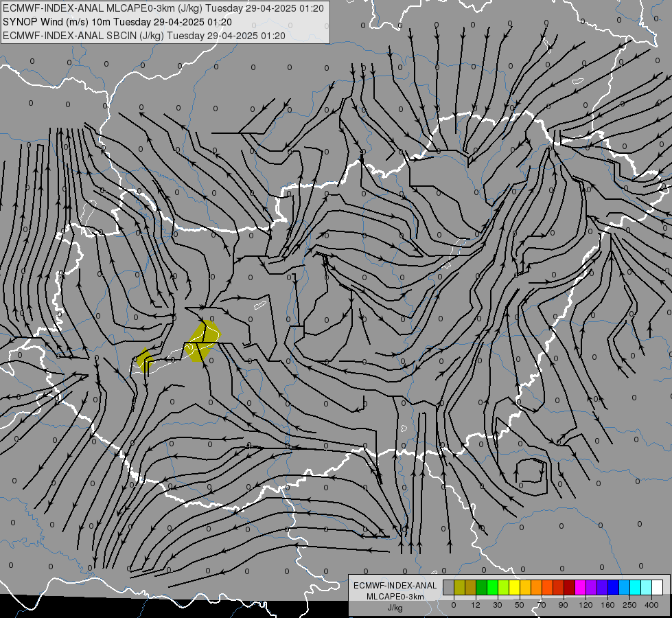
Task: Click the legend value 0 label
Action: click(454, 605)
